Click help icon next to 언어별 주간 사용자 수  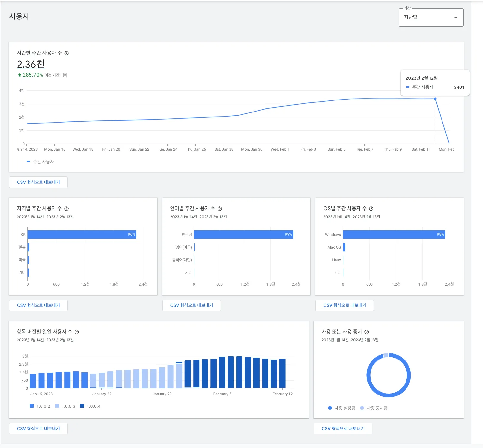click(x=220, y=209)
